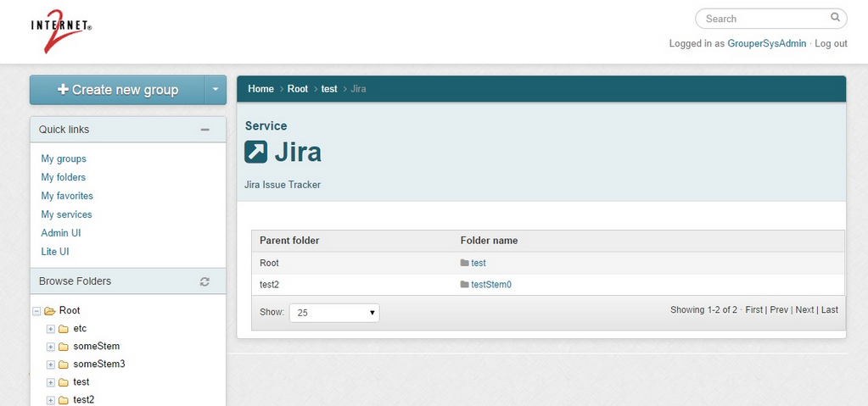Collapse the Quick links panel

click(204, 130)
